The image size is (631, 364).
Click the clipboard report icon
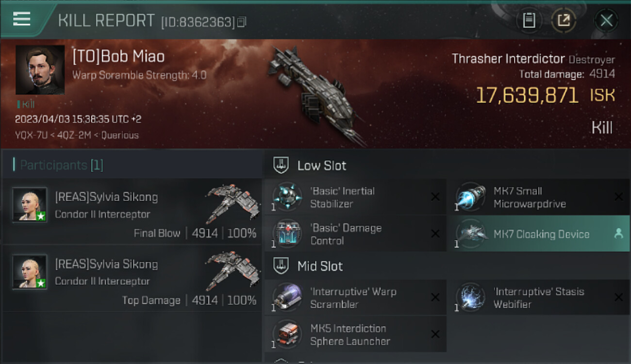pyautogui.click(x=529, y=20)
